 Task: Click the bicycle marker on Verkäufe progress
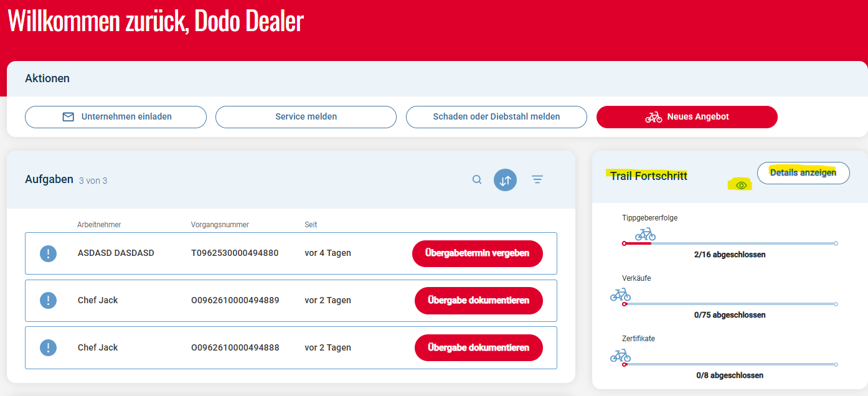tap(620, 295)
